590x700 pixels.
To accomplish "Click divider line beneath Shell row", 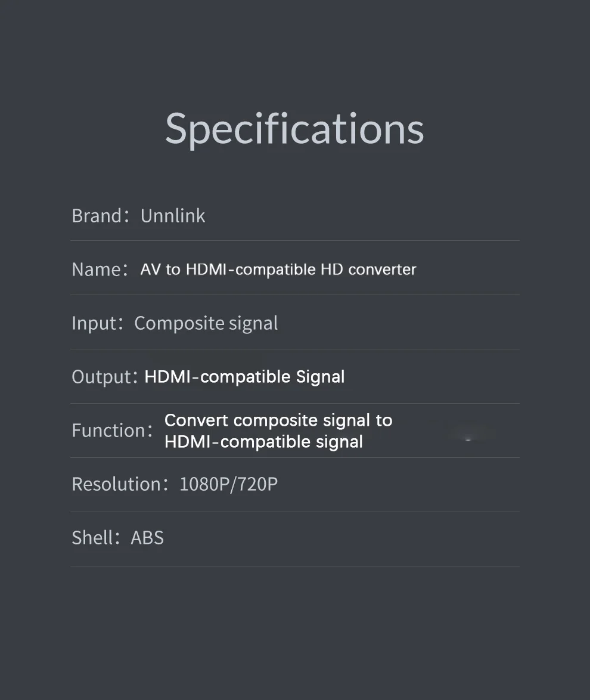I will pyautogui.click(x=295, y=566).
